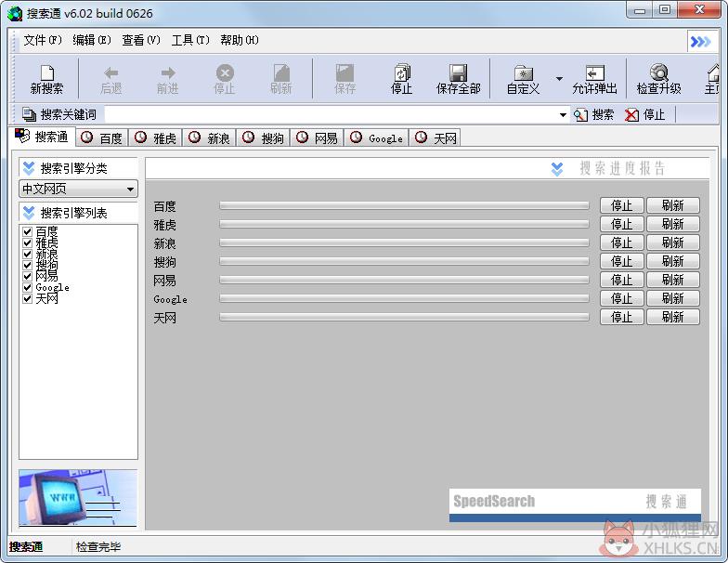Open the 自定义 dropdown arrow
This screenshot has width=728, height=563.
[x=559, y=78]
